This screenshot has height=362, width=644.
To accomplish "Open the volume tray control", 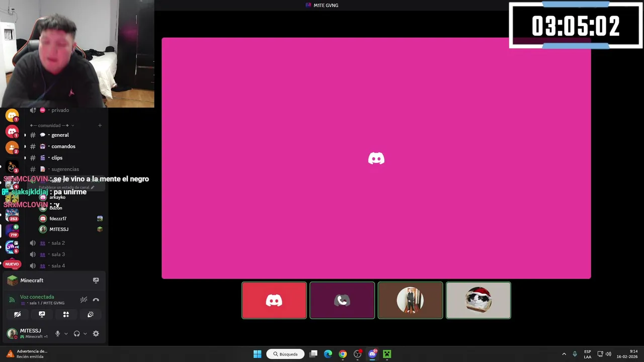I will [x=608, y=354].
